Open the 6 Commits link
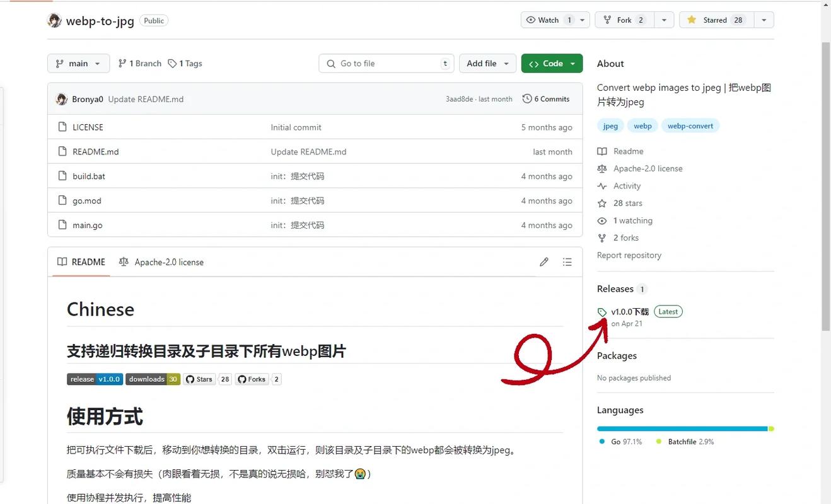This screenshot has height=504, width=831. tap(546, 99)
